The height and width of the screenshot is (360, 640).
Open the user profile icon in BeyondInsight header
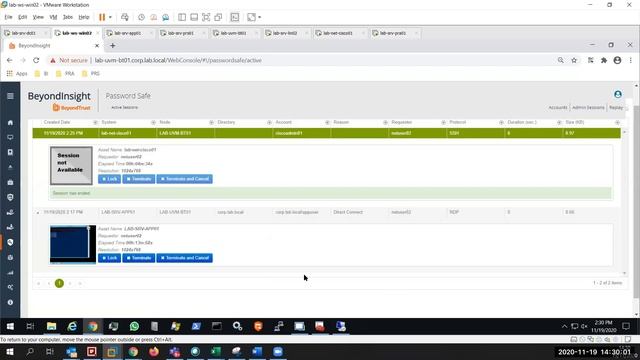[x=618, y=94]
